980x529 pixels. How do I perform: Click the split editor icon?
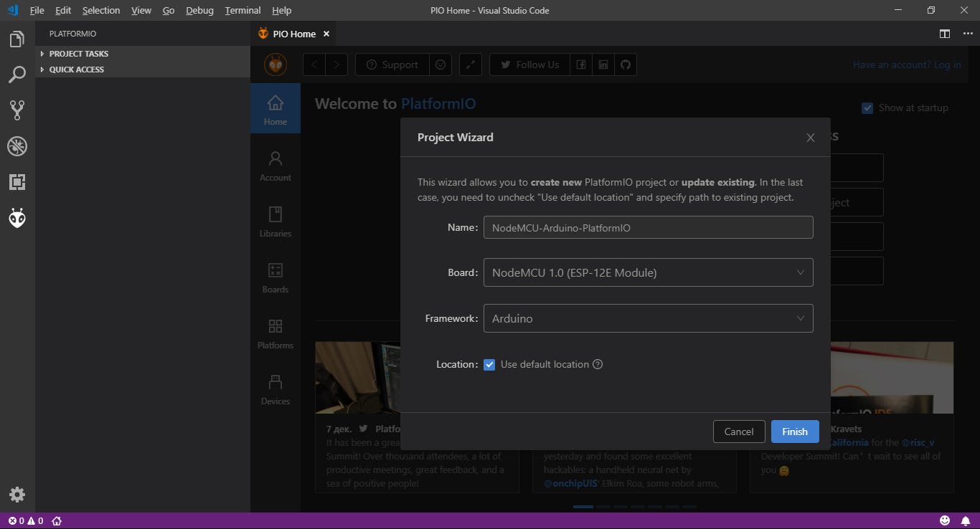[945, 34]
